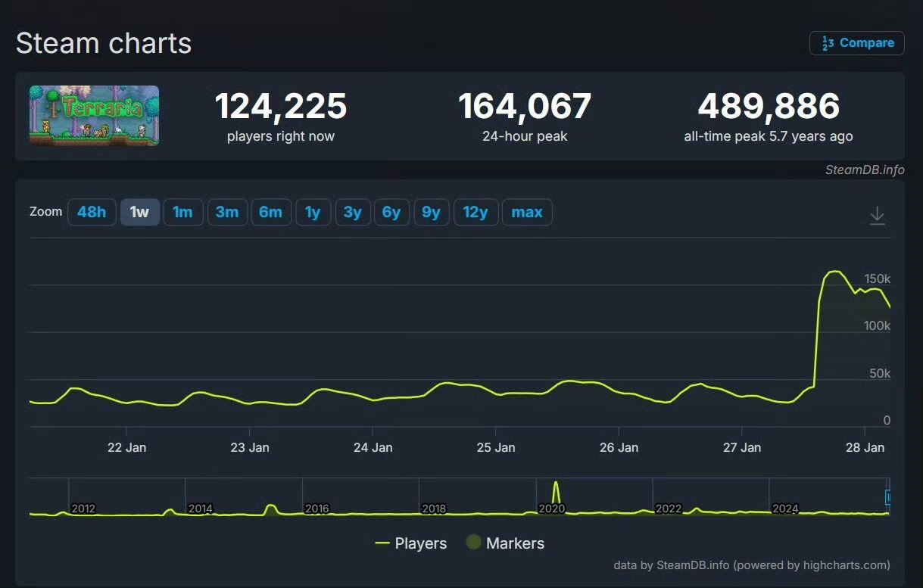
Task: Choose the 3m zoom option
Action: [x=227, y=212]
